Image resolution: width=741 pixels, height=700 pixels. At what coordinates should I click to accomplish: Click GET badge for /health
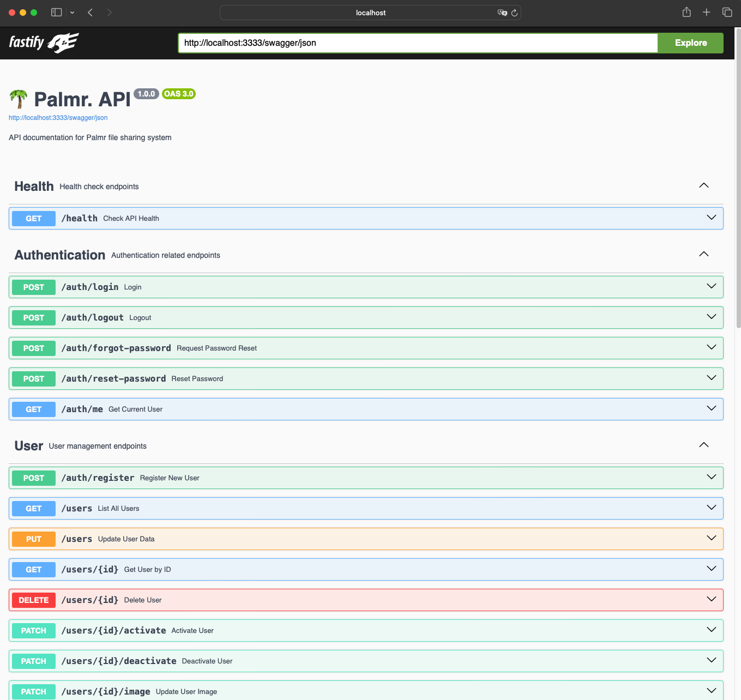pos(34,219)
